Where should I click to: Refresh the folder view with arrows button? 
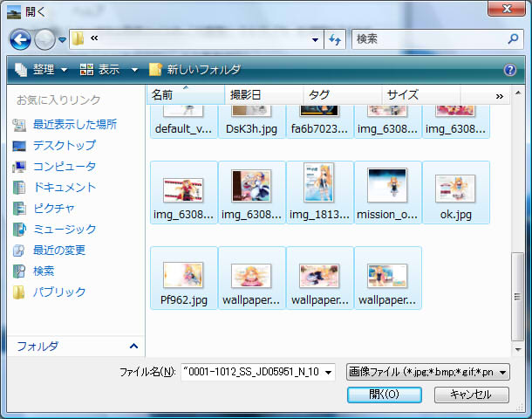pyautogui.click(x=335, y=40)
